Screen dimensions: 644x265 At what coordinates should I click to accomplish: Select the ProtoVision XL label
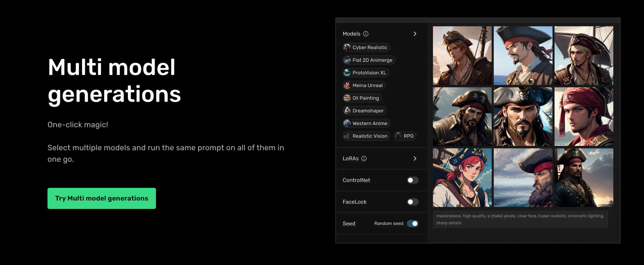[369, 73]
